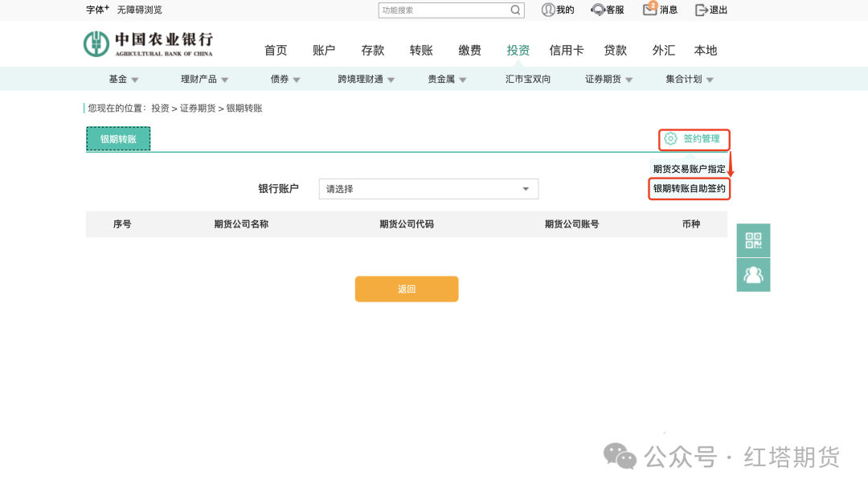Select the 银期转账 tab

point(117,138)
